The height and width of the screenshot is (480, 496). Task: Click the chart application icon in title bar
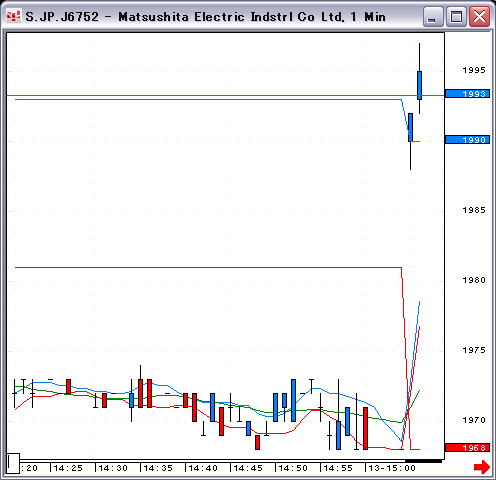(x=14, y=16)
